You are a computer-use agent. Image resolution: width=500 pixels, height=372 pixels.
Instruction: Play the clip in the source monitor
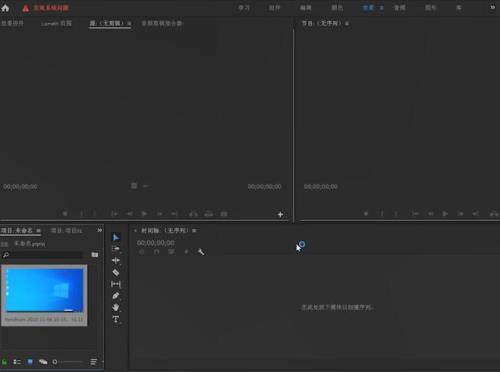pyautogui.click(x=144, y=214)
